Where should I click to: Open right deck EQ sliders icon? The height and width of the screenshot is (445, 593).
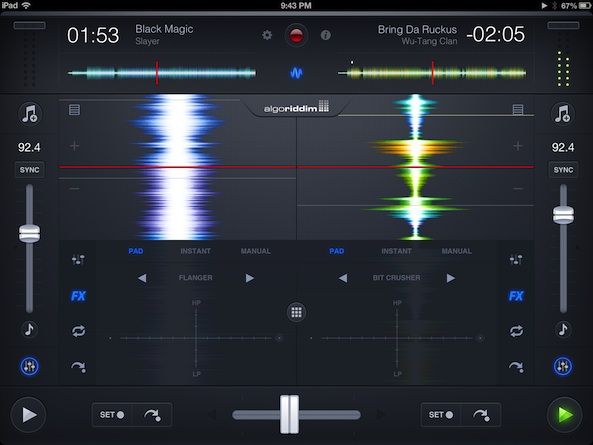516,259
